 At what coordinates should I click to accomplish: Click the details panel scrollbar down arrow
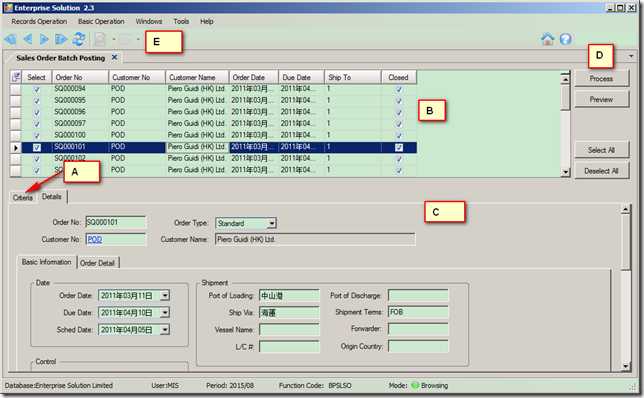626,366
